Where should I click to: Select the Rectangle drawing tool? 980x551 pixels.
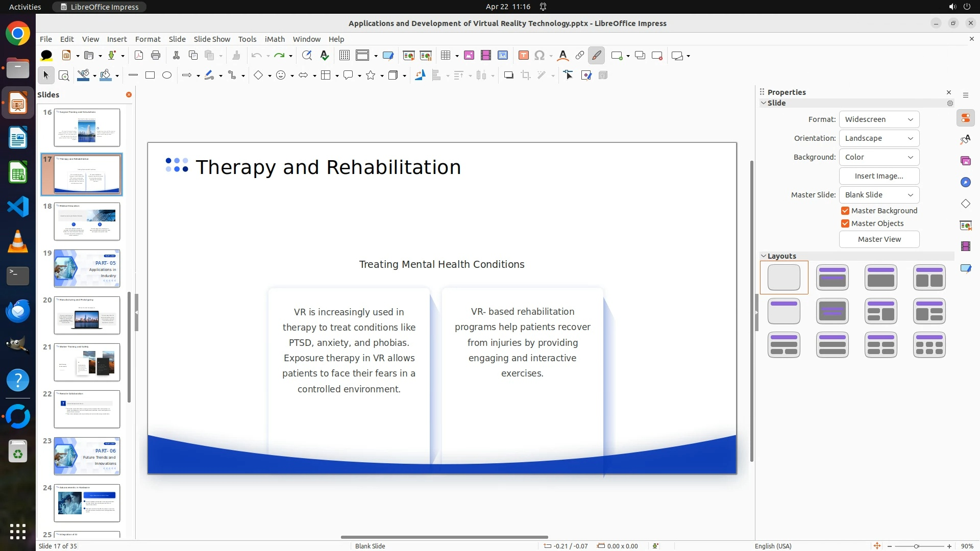click(150, 76)
